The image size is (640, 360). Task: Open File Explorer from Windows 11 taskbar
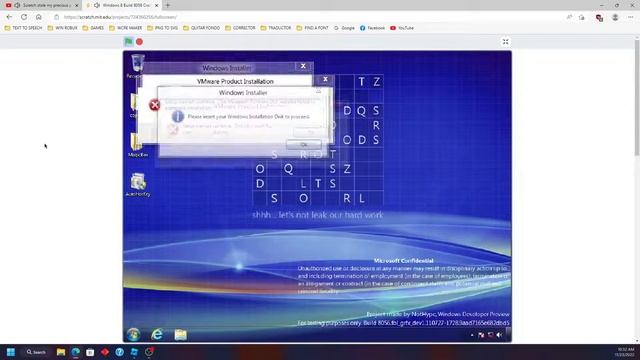click(61, 352)
